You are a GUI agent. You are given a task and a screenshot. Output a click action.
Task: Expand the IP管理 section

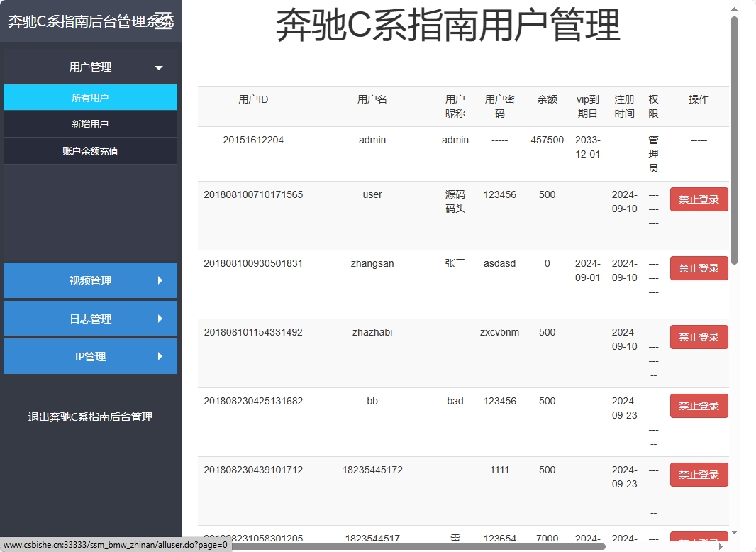[90, 356]
